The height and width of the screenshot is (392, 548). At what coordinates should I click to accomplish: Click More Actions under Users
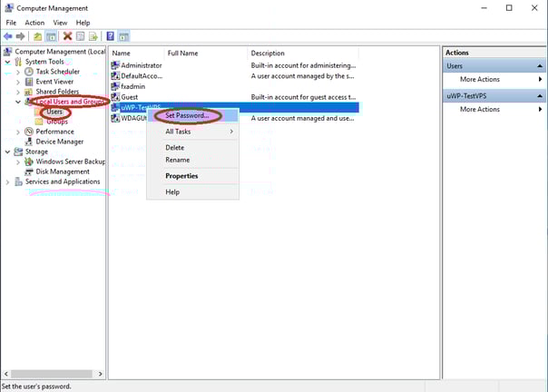click(479, 80)
